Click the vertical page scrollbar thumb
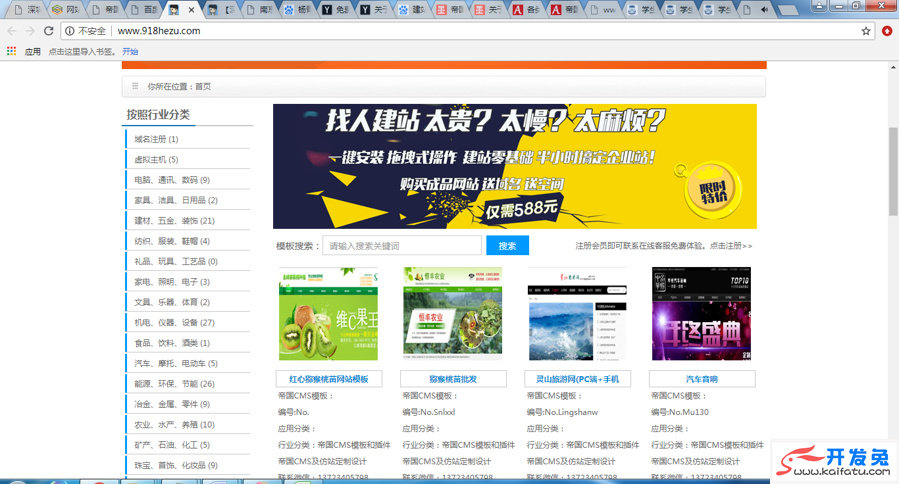Image resolution: width=899 pixels, height=484 pixels. [893, 171]
